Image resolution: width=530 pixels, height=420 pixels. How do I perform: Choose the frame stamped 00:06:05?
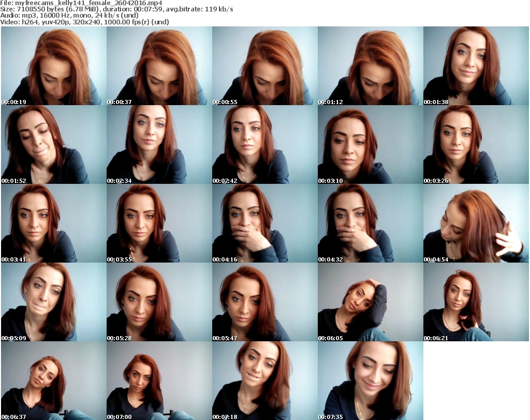(x=370, y=302)
